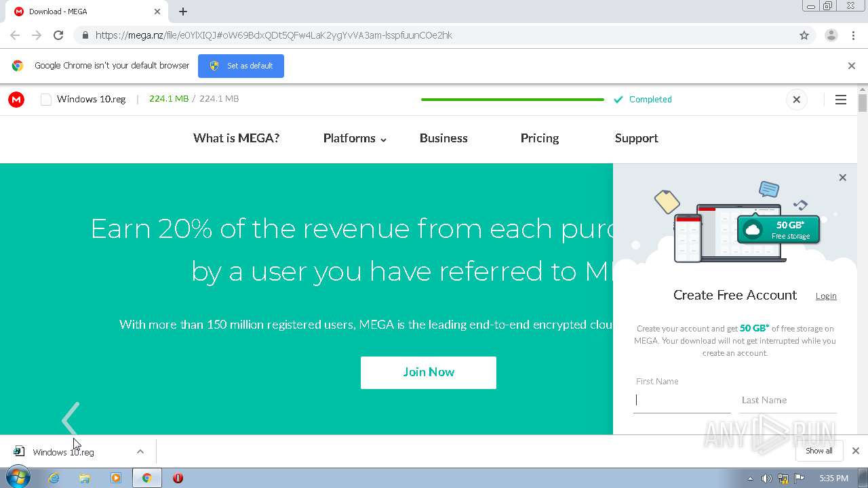The image size is (868, 488).
Task: Click the 50 GB Free storage illustration
Action: 778,230
